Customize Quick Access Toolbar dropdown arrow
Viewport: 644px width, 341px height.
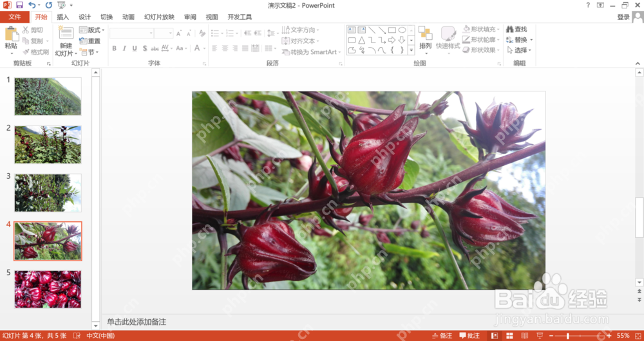[71, 5]
